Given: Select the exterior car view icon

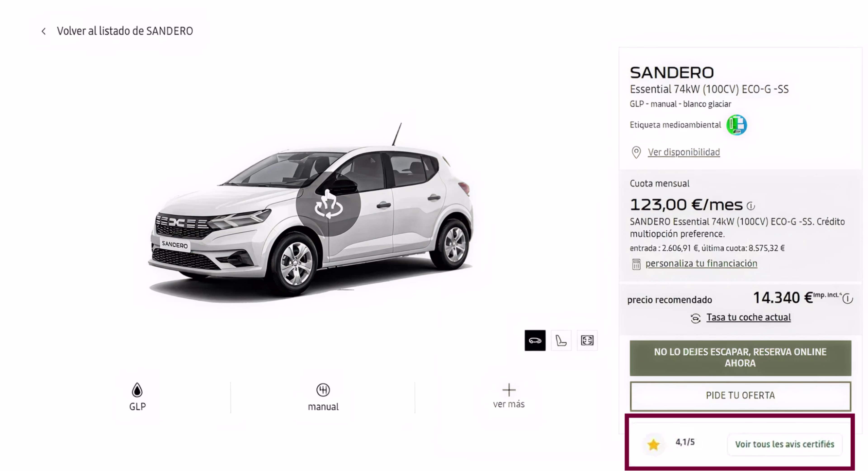Looking at the screenshot, I should point(535,340).
